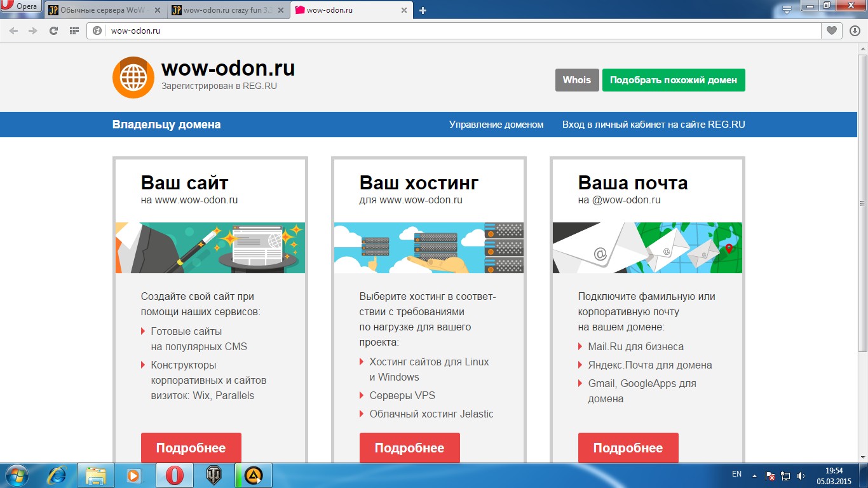Click the 'Ваш сайт' magician banner image
The height and width of the screenshot is (488, 868).
pyautogui.click(x=210, y=248)
